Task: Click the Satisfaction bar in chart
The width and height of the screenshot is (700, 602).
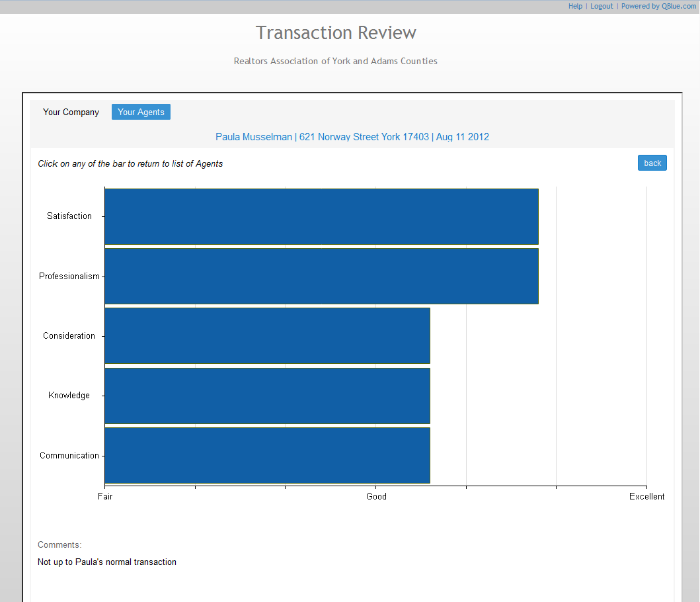Action: 321,216
